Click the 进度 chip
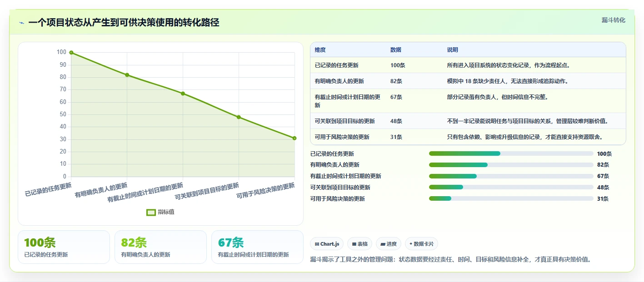This screenshot has height=282, width=644. click(389, 244)
